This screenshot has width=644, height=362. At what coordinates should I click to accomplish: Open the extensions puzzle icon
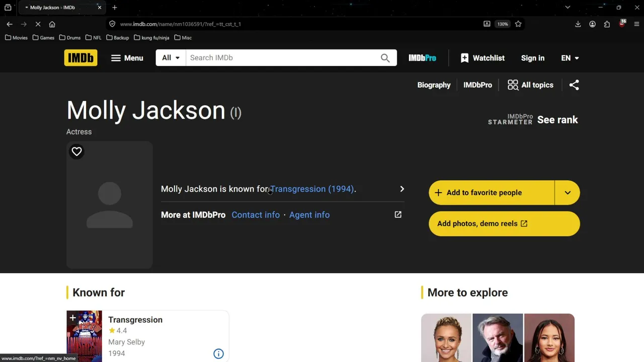(x=607, y=24)
